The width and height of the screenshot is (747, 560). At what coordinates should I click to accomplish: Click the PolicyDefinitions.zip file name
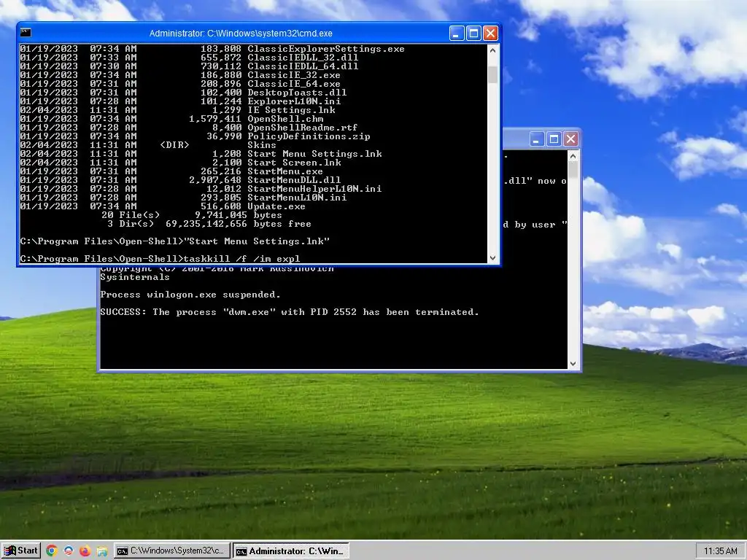[x=309, y=136]
